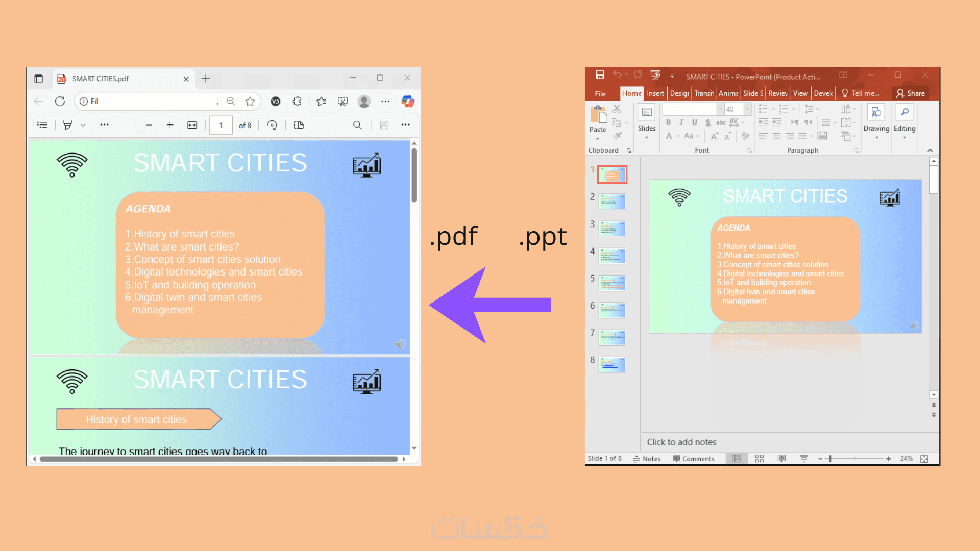Click the PDF highlight tool icon
The width and height of the screenshot is (980, 551).
point(67,125)
